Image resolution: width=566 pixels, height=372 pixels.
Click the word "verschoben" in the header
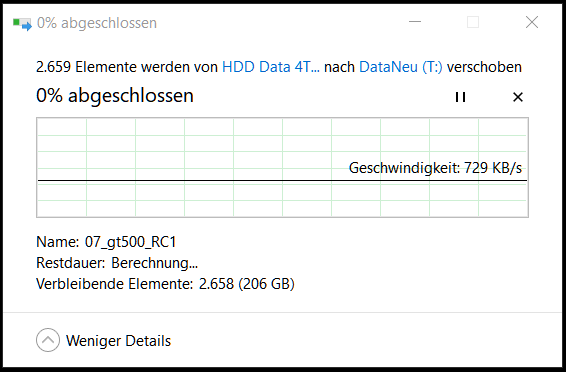click(x=484, y=67)
